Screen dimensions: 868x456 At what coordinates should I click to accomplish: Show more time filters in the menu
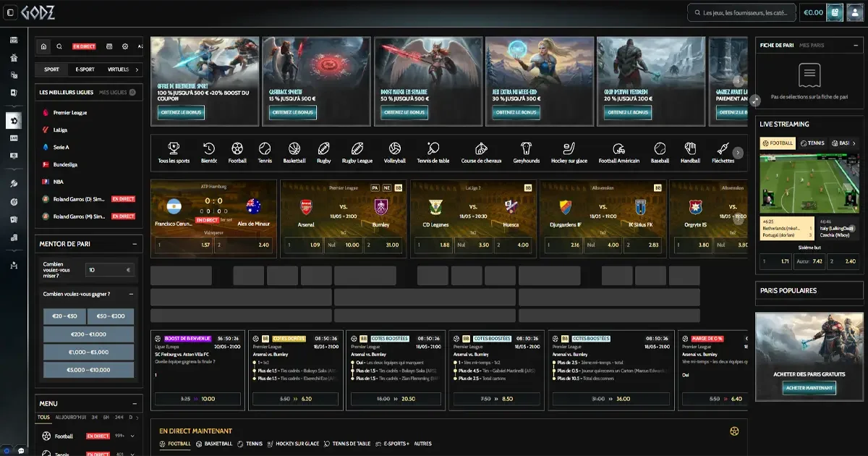click(138, 418)
